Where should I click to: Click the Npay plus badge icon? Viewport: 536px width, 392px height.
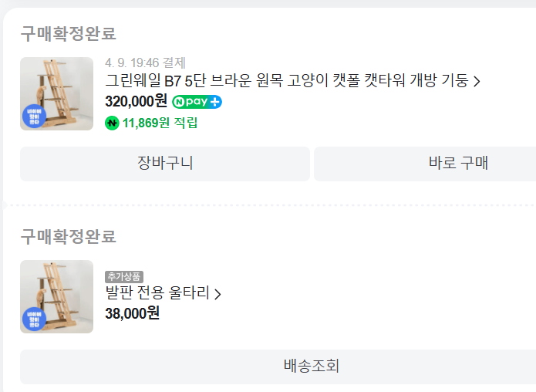tap(197, 102)
